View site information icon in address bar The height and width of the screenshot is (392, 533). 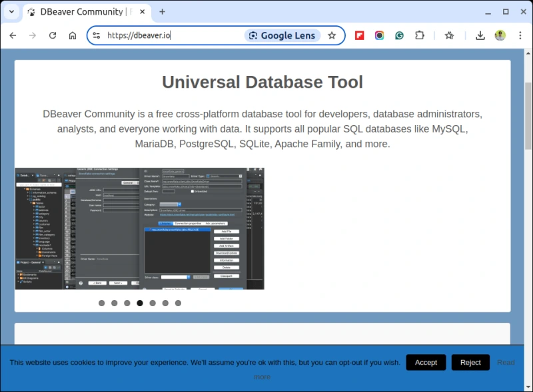pos(97,35)
